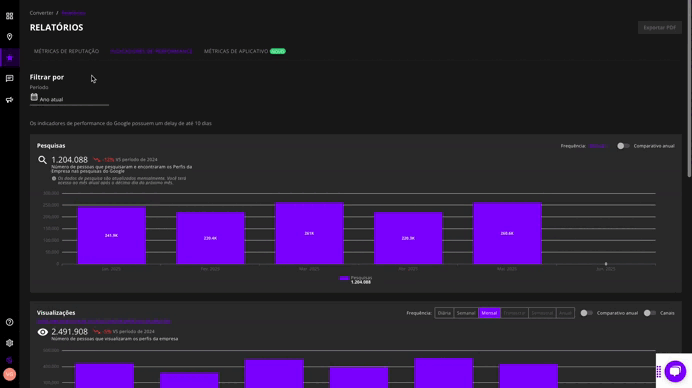
Task: Open the megaphone campaigns sidebar icon
Action: point(9,100)
